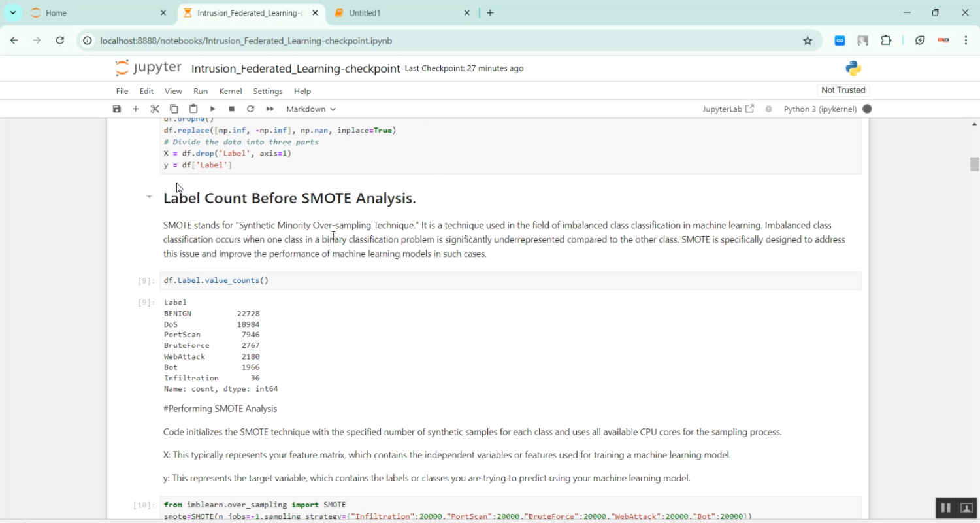Viewport: 980px width, 523px height.
Task: Click the debugger bug icon
Action: coord(768,109)
